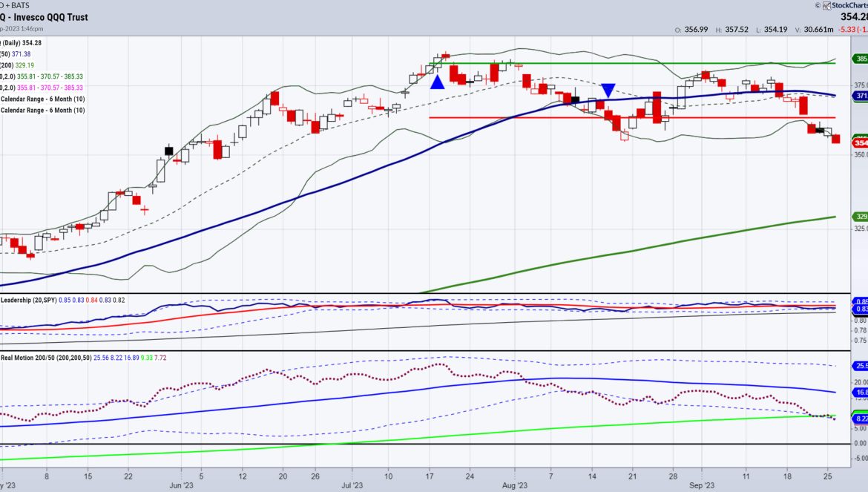Click the '17' date label in July
The height and width of the screenshot is (492, 868).
point(429,476)
